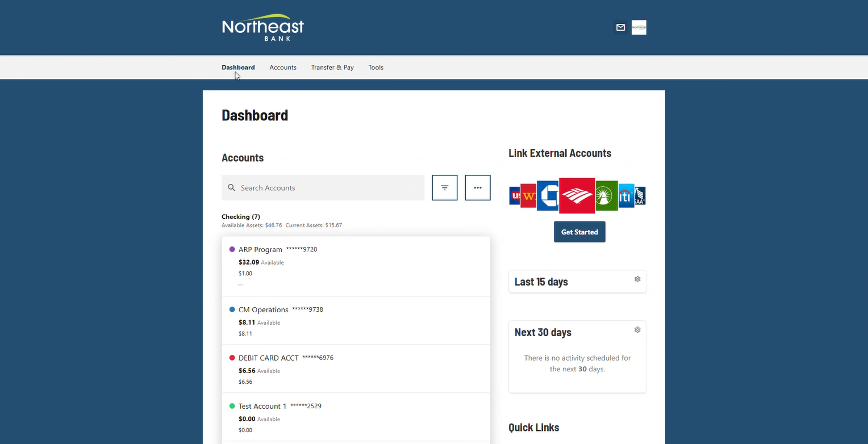
Task: Open the Northeast Bank profile avatar
Action: point(639,27)
